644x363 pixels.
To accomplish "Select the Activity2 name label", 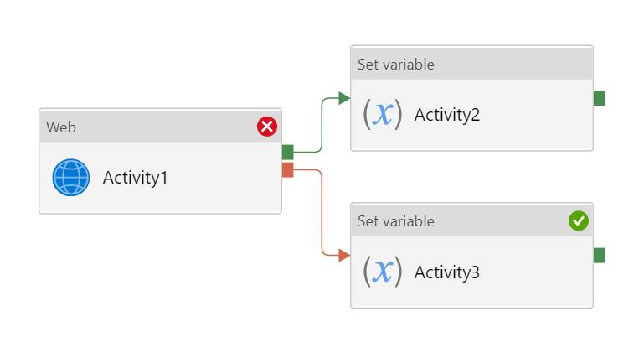I will pos(447,114).
